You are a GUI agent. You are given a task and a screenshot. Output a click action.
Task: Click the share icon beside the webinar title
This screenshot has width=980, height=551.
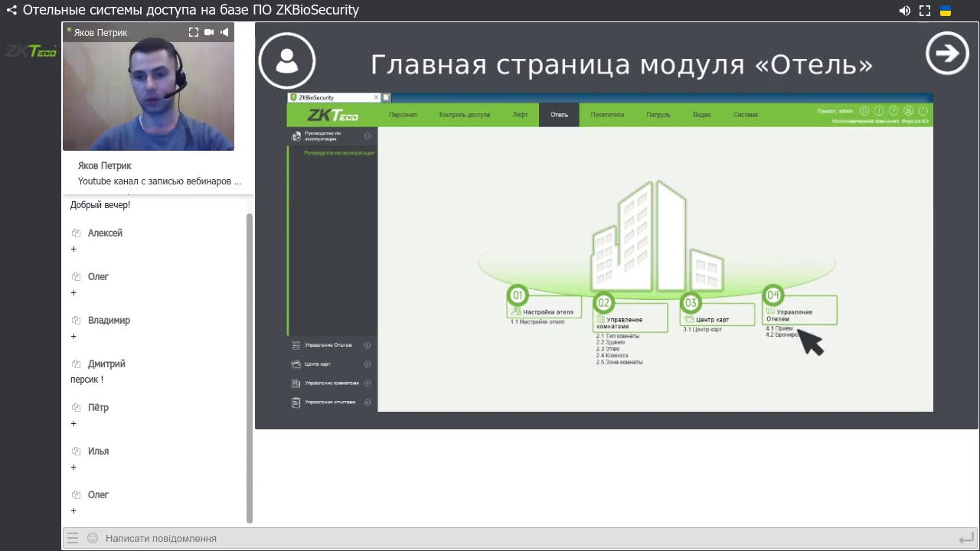point(11,10)
